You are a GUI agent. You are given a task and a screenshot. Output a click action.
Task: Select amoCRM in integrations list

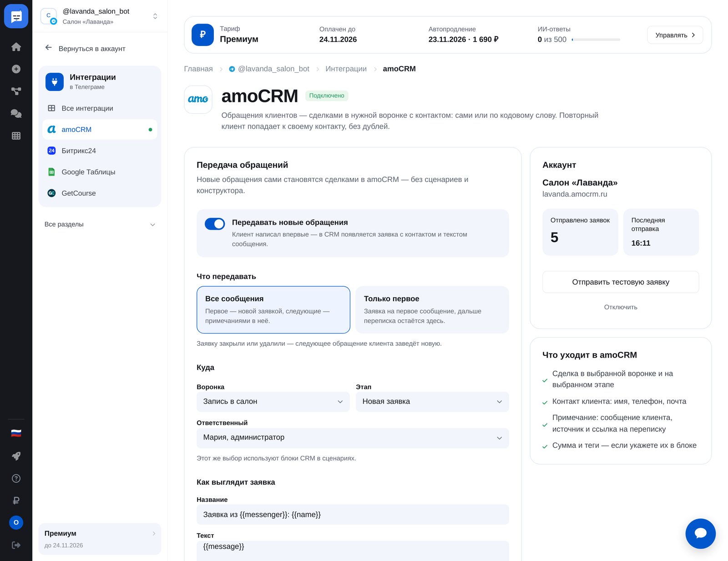coord(100,130)
